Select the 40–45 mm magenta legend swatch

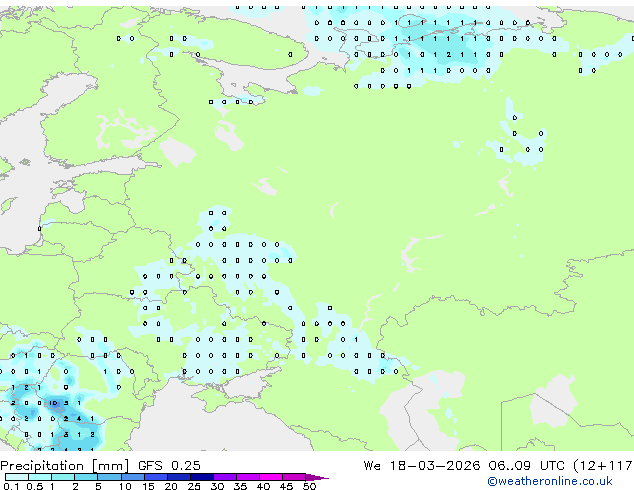tap(271, 477)
